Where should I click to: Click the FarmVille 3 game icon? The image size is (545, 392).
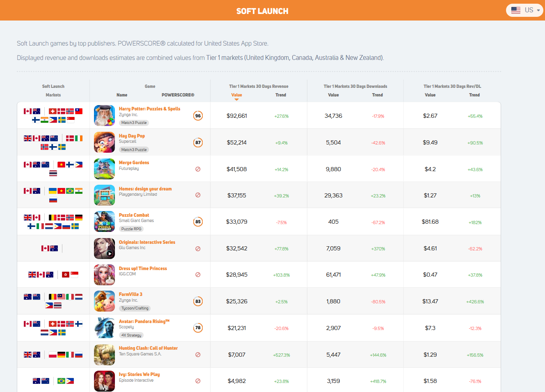[x=104, y=300]
